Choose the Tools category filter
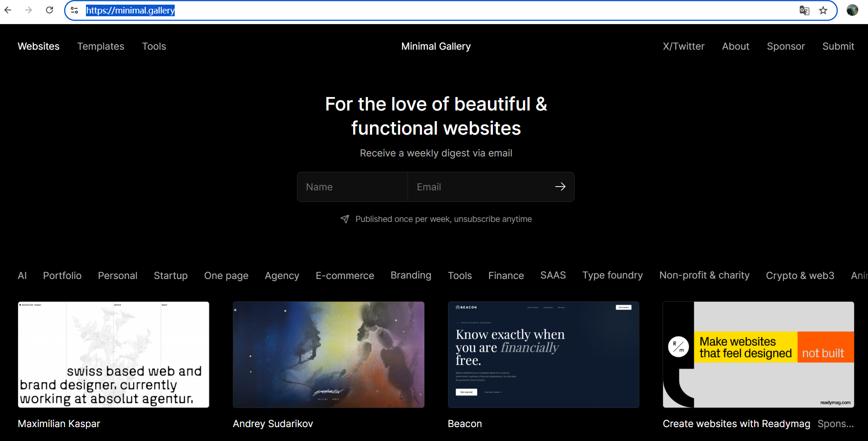This screenshot has width=868, height=441. (460, 276)
